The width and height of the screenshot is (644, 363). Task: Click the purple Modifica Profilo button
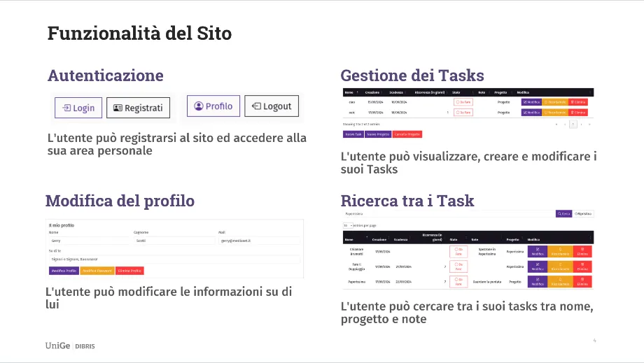point(64,271)
